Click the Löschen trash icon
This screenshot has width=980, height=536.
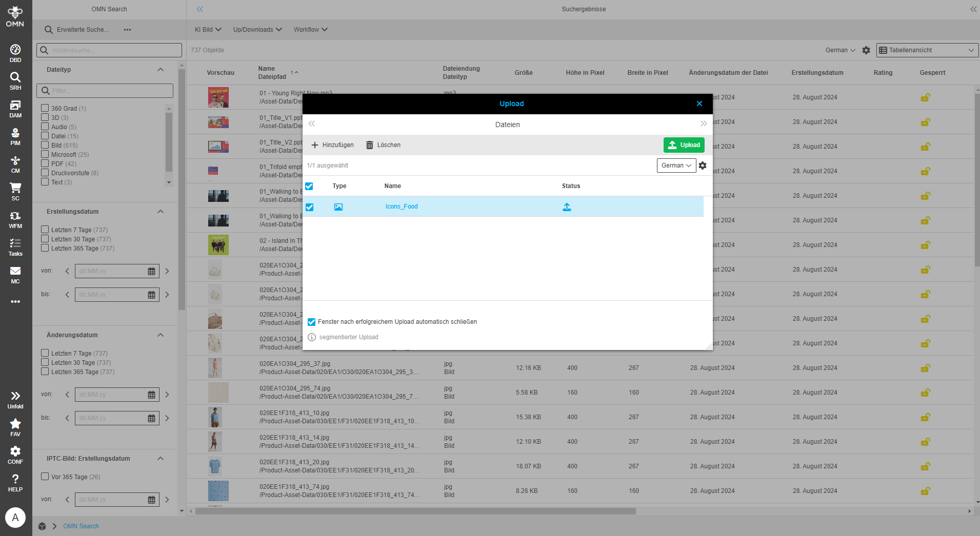coord(370,145)
